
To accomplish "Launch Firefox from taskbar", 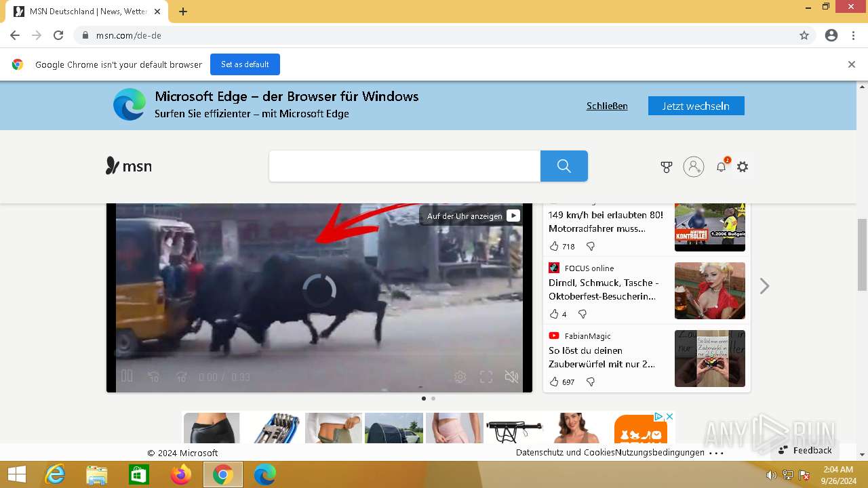I will point(181,474).
